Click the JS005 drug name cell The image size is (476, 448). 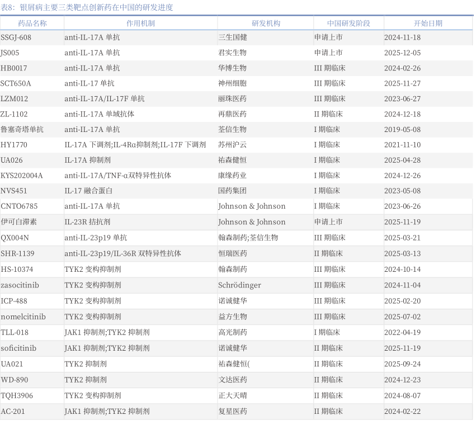click(x=10, y=53)
